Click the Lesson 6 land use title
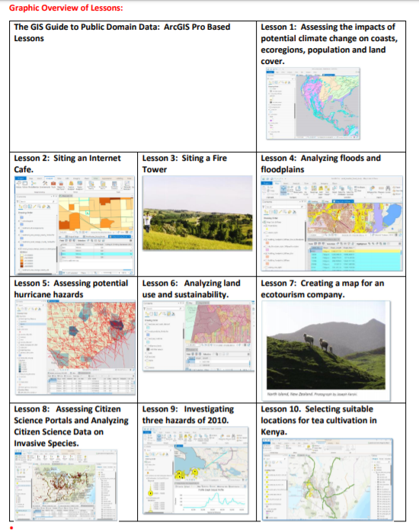The height and width of the screenshot is (532, 419). 191,289
